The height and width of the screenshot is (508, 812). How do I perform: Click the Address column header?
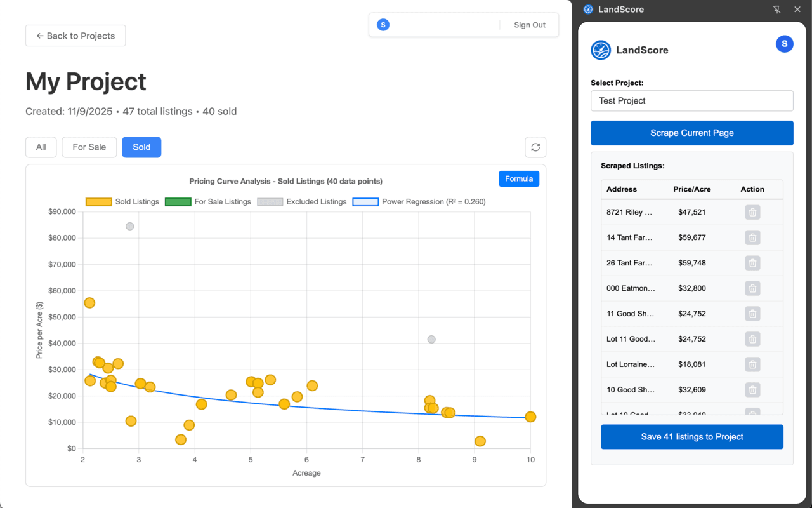(x=622, y=189)
